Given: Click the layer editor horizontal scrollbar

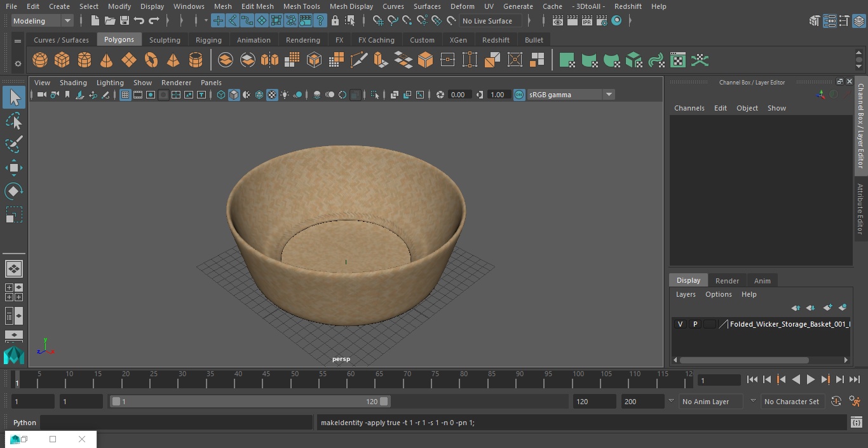Looking at the screenshot, I should pyautogui.click(x=744, y=360).
